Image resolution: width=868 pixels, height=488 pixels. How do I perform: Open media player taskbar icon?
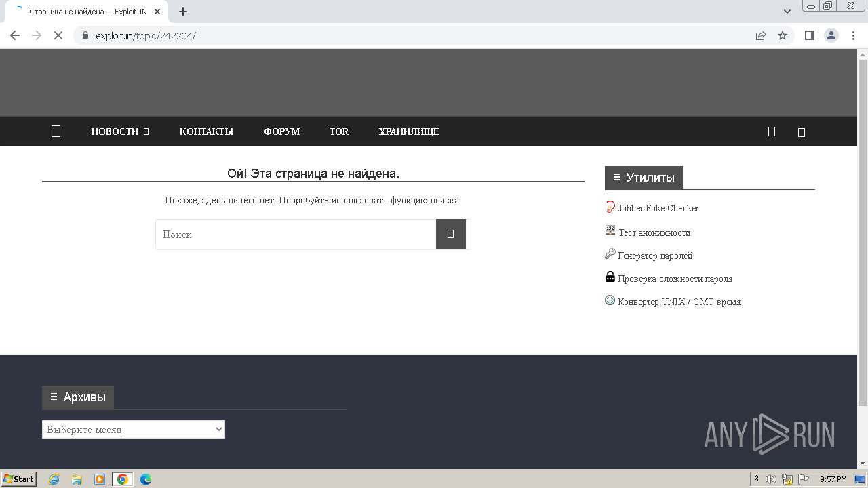(100, 479)
